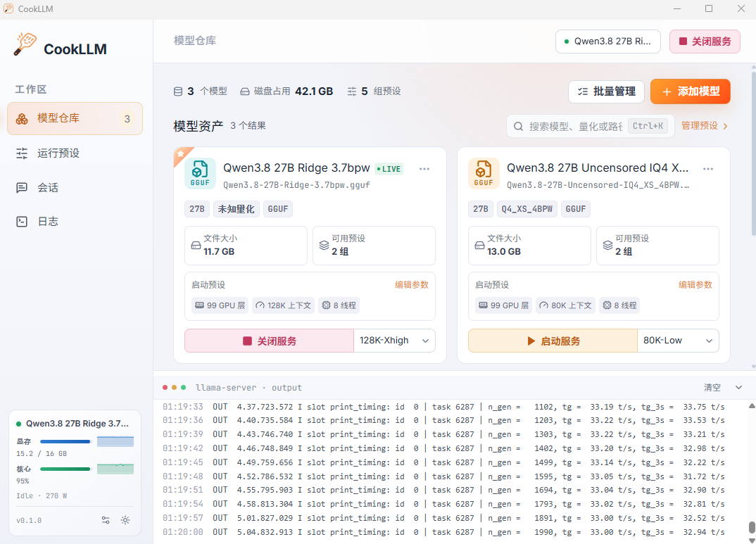Maximize the CookLLM window
Image resolution: width=756 pixels, height=544 pixels.
pyautogui.click(x=709, y=8)
